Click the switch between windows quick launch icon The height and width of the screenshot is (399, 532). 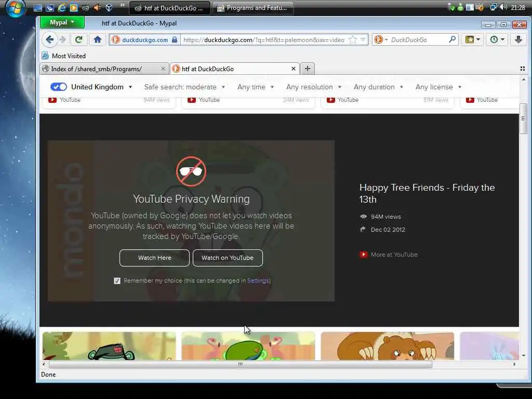(49, 8)
